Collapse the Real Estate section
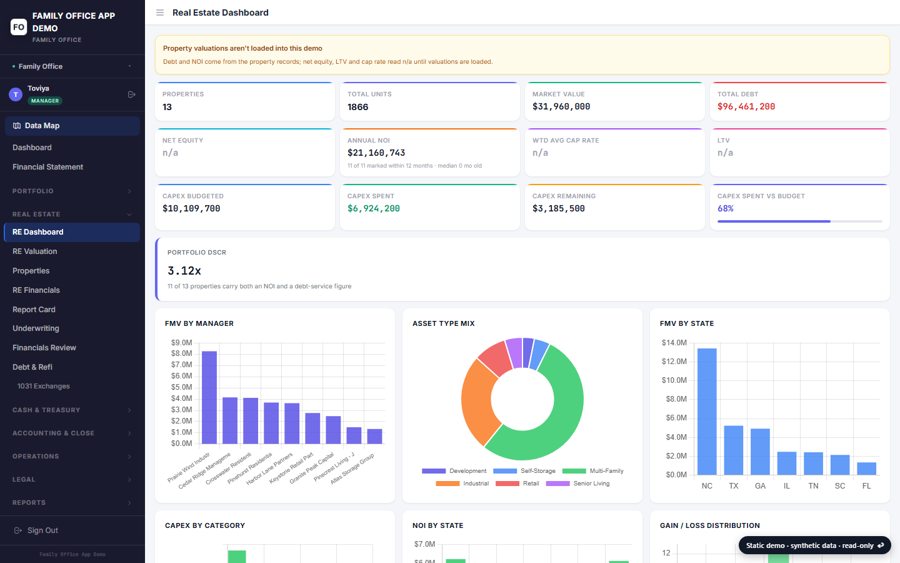Screen dimensions: 900x563 (x=72, y=214)
